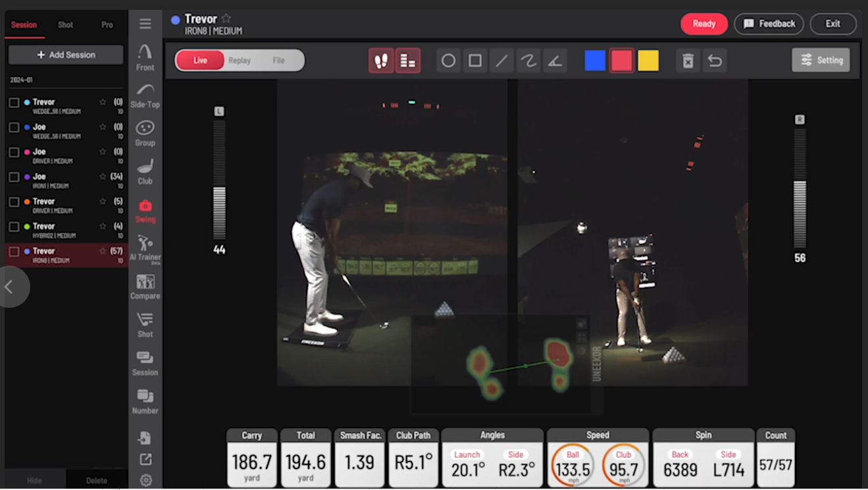Screen dimensions: 868x490
Task: Click the Add Session button
Action: [x=66, y=55]
